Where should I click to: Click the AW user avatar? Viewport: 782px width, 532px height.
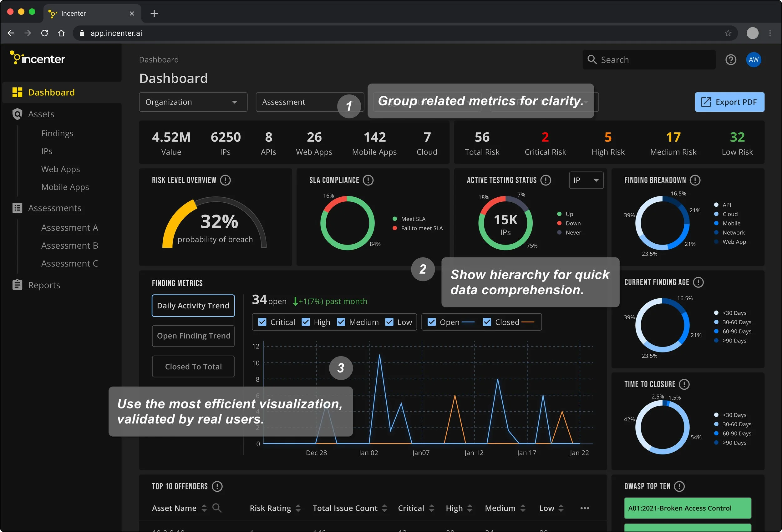pyautogui.click(x=754, y=60)
